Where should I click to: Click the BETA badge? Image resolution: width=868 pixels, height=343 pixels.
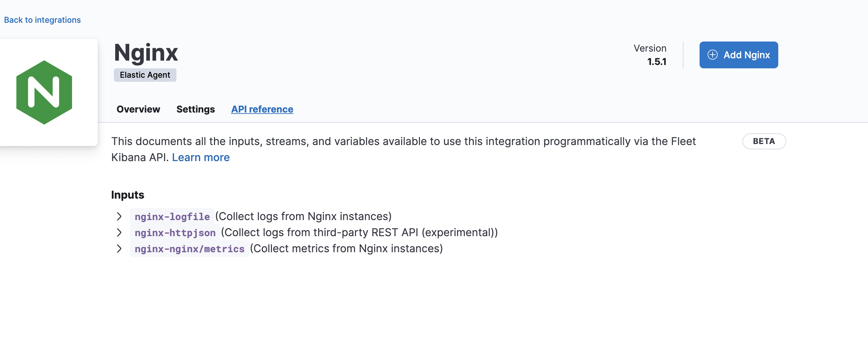pos(764,141)
